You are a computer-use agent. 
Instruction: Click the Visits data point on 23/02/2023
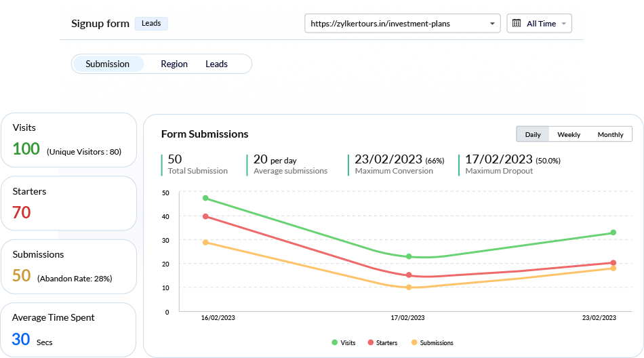point(613,233)
